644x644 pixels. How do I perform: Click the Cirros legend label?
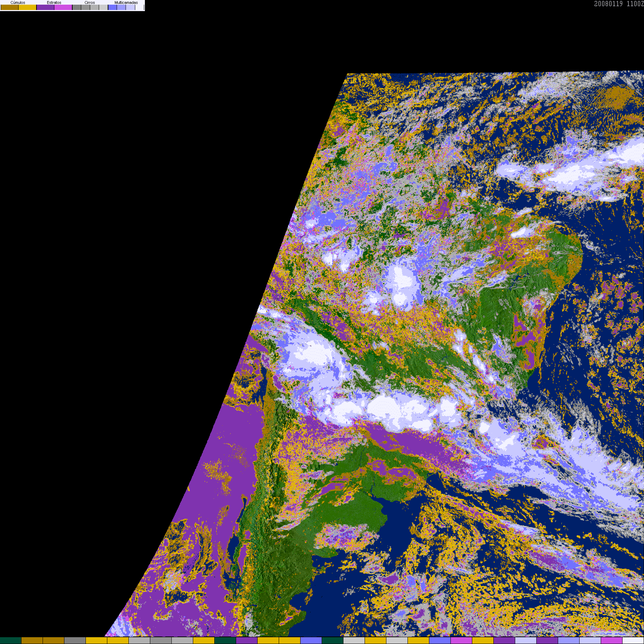[x=89, y=3]
